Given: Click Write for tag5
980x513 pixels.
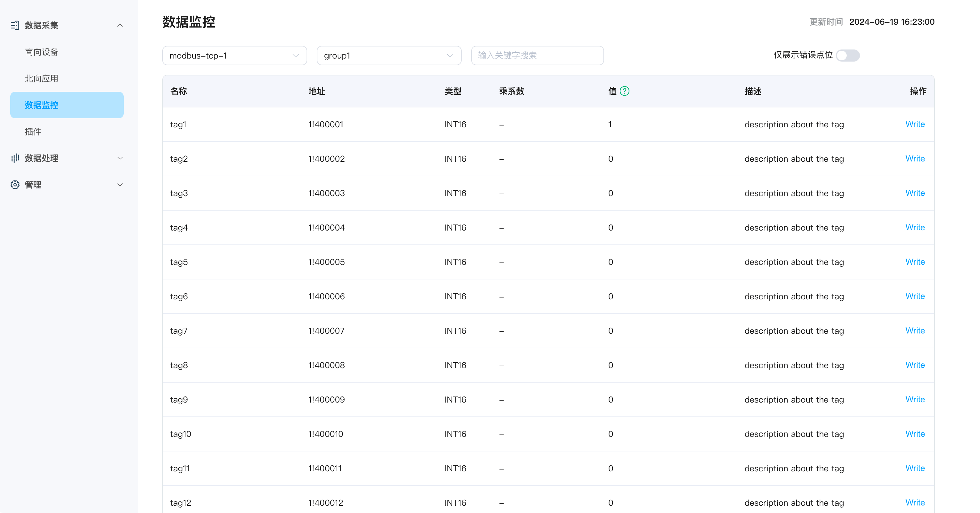Looking at the screenshot, I should (x=915, y=262).
